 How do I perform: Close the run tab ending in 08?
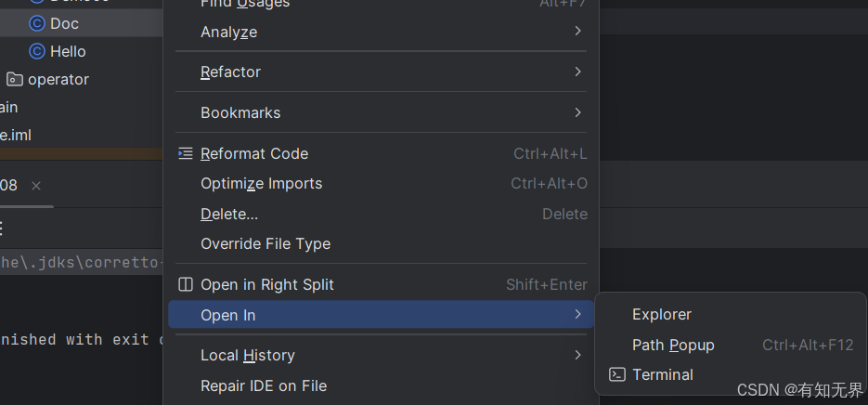(36, 186)
